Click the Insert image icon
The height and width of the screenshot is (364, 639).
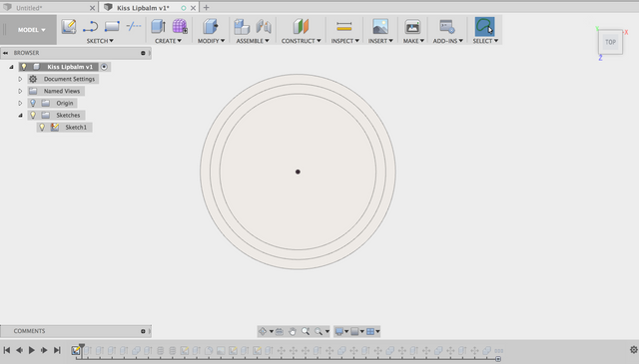380,27
